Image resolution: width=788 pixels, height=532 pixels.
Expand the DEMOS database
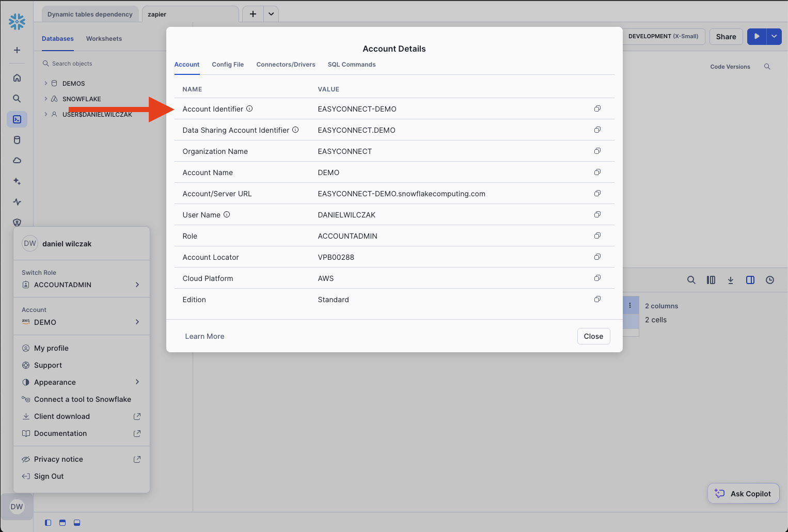(45, 83)
